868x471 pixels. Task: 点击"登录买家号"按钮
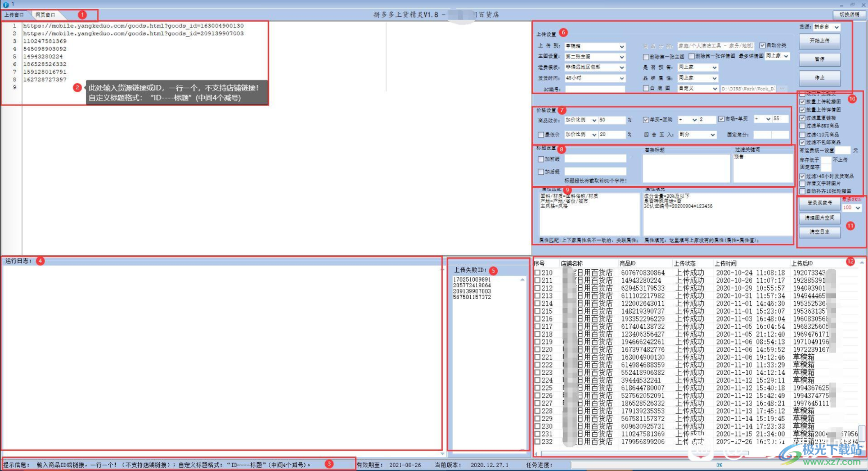820,202
